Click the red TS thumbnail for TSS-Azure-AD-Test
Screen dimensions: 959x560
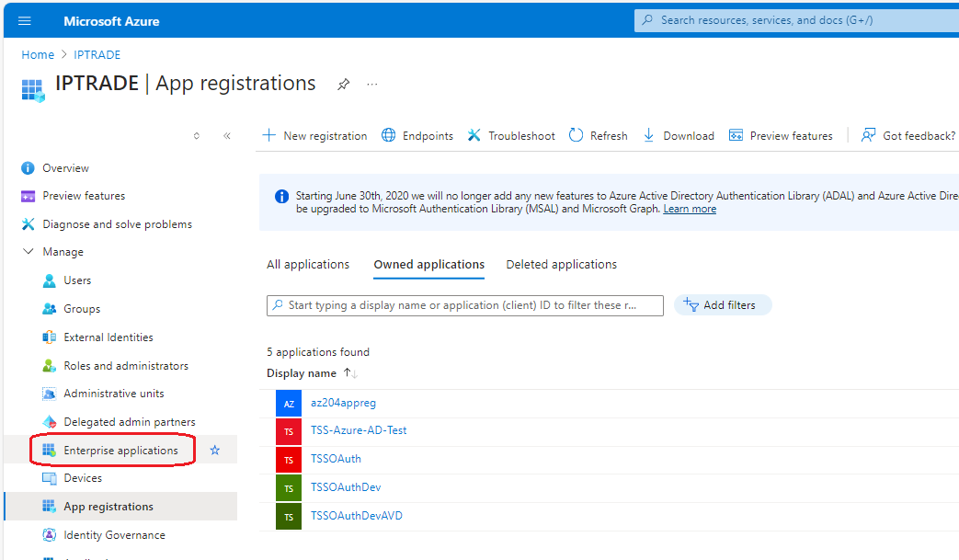pos(289,431)
